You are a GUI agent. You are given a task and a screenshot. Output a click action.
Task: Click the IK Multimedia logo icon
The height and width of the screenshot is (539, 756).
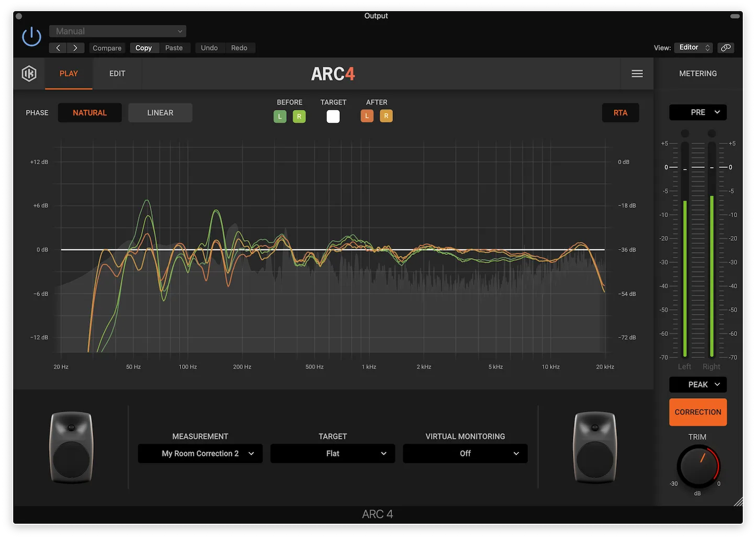29,74
